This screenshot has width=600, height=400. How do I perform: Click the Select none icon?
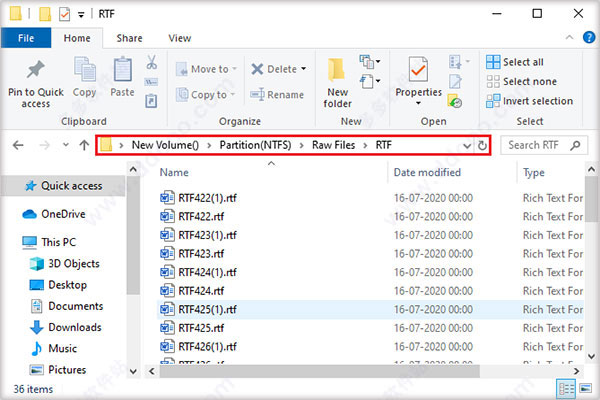[x=493, y=82]
